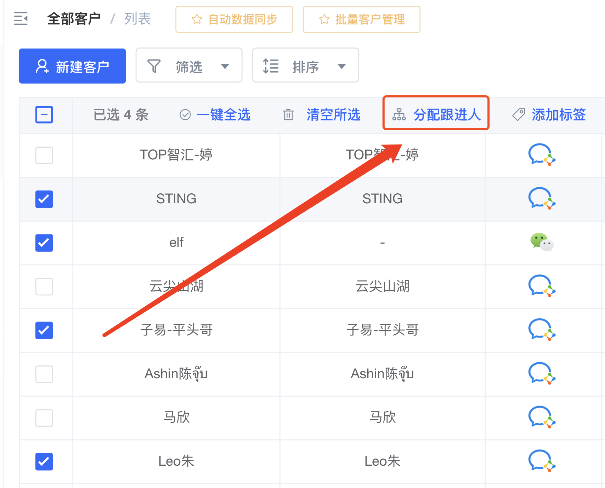605x488 pixels.
Task: Click the WeChat icon in elf row
Action: pyautogui.click(x=542, y=242)
